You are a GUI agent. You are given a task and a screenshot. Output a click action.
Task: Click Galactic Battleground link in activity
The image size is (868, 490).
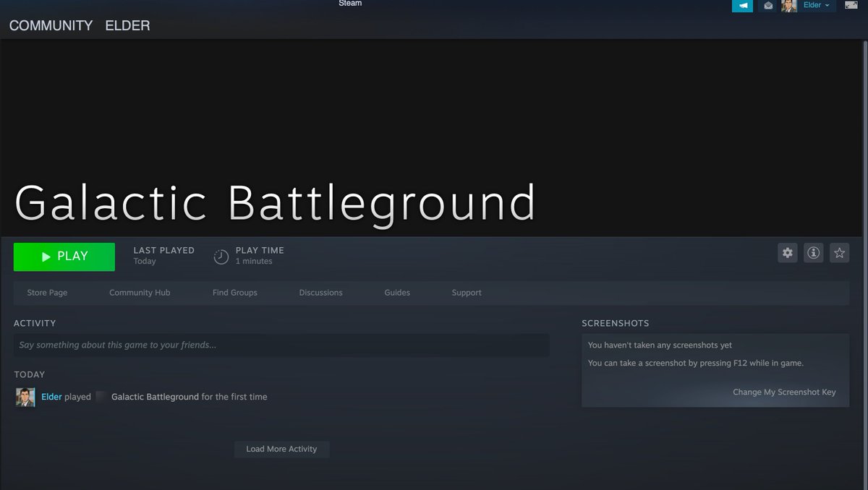tap(155, 397)
